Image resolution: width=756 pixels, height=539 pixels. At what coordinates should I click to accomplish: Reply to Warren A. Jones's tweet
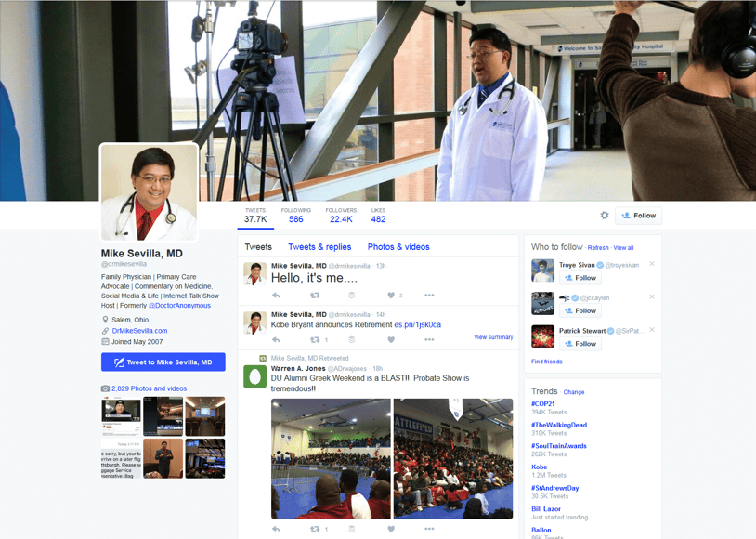coord(275,529)
